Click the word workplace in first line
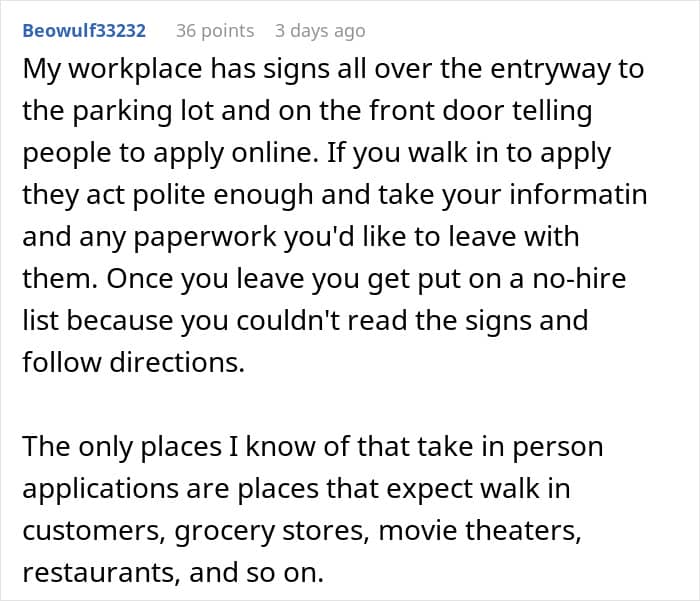The image size is (700, 601). point(135,70)
